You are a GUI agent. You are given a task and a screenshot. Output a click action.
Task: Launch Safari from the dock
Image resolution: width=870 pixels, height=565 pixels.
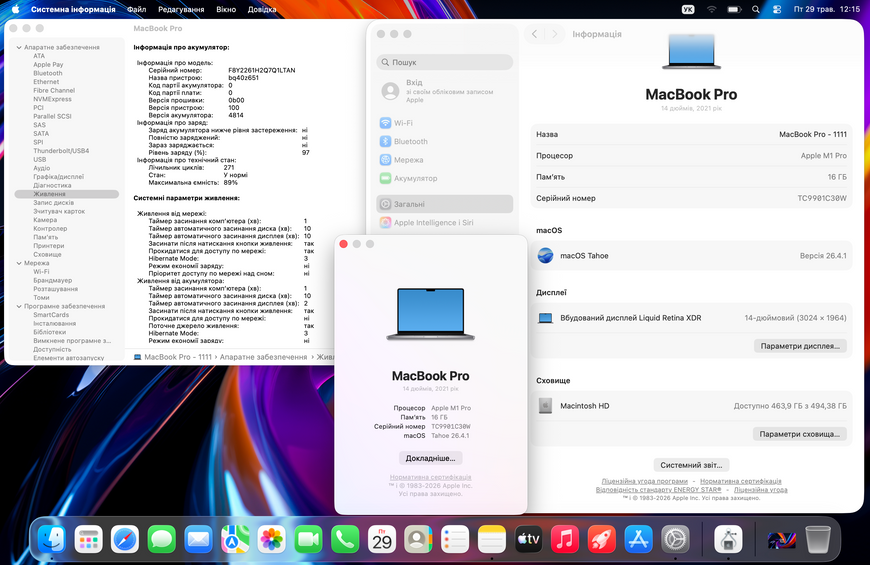125,539
